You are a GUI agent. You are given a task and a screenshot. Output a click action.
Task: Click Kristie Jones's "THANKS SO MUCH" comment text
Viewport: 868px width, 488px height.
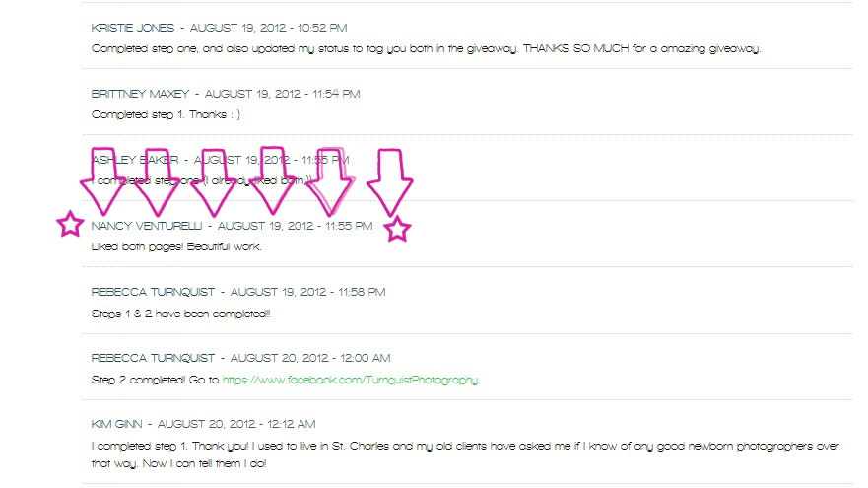pos(427,48)
